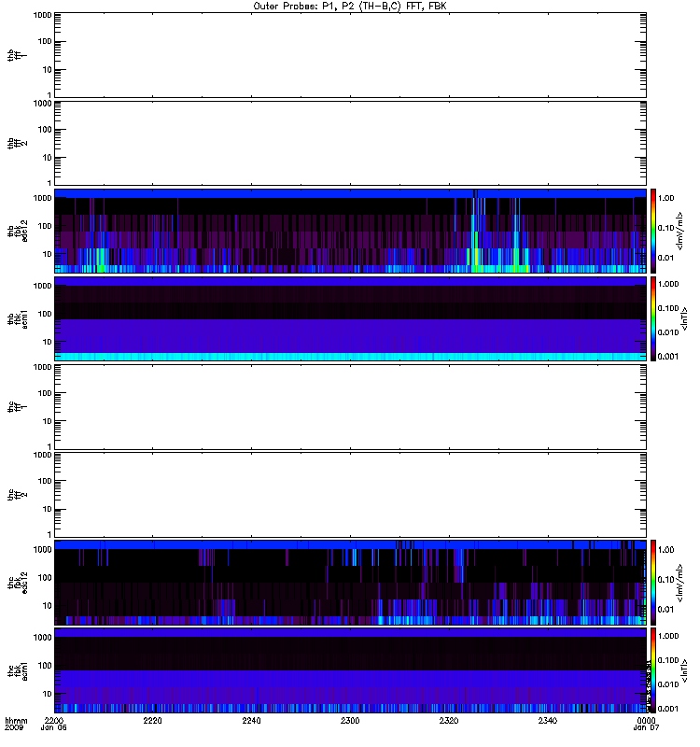
Task: Click the '2340' time axis label
Action: pos(548,721)
